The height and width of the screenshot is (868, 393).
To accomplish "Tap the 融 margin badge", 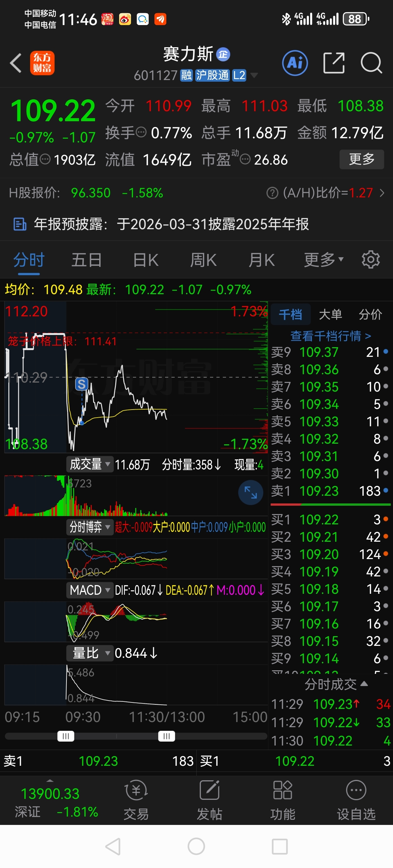I will (187, 76).
